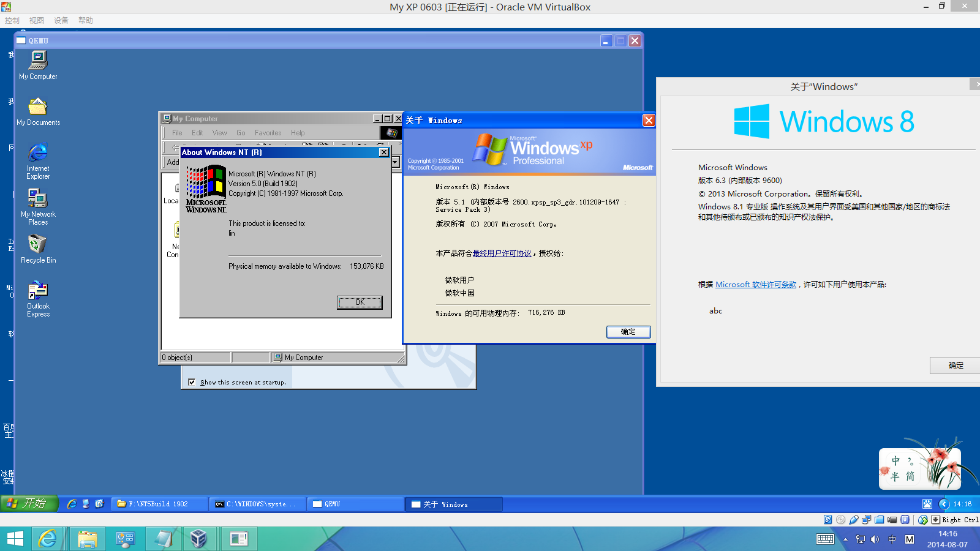
Task: Click VirtualBox mouse integration indicator
Action: 923,520
